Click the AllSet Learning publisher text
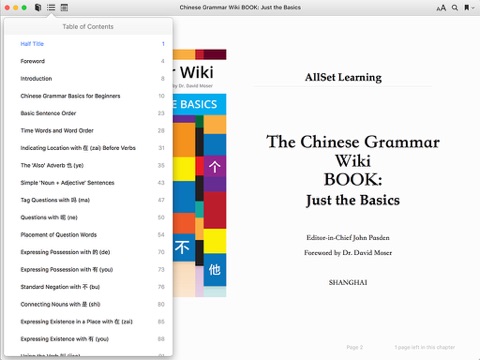The image size is (480, 360). click(343, 77)
